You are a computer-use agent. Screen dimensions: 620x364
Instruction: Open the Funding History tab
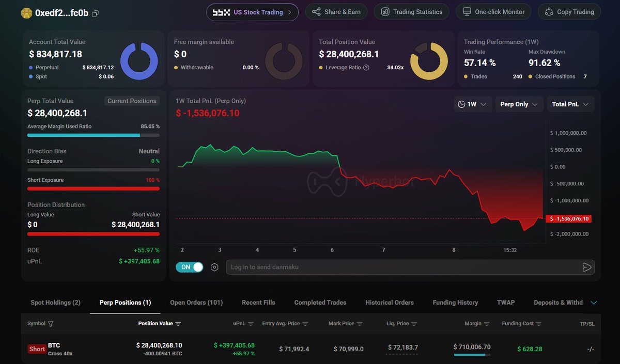coord(455,303)
